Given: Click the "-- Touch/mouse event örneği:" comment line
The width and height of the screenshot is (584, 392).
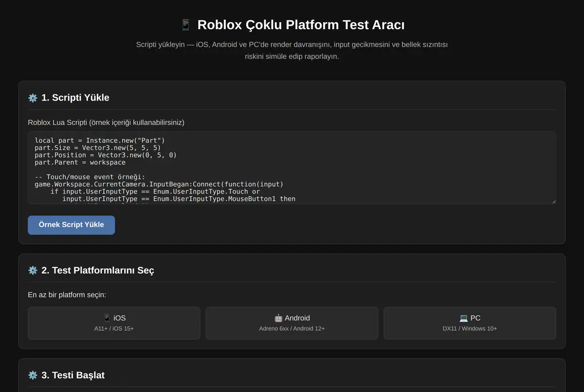Looking at the screenshot, I should point(90,177).
